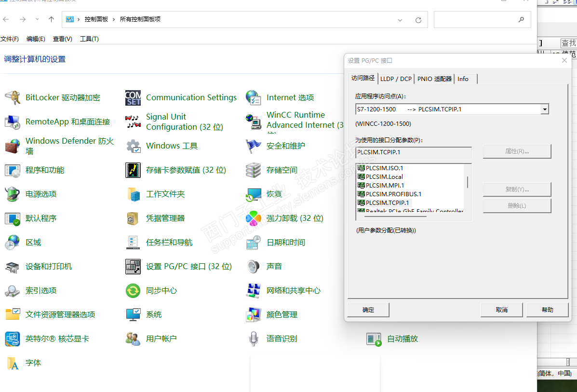Open 文件资源管理器选项 folder icon
The width and height of the screenshot is (577, 392).
(13, 315)
